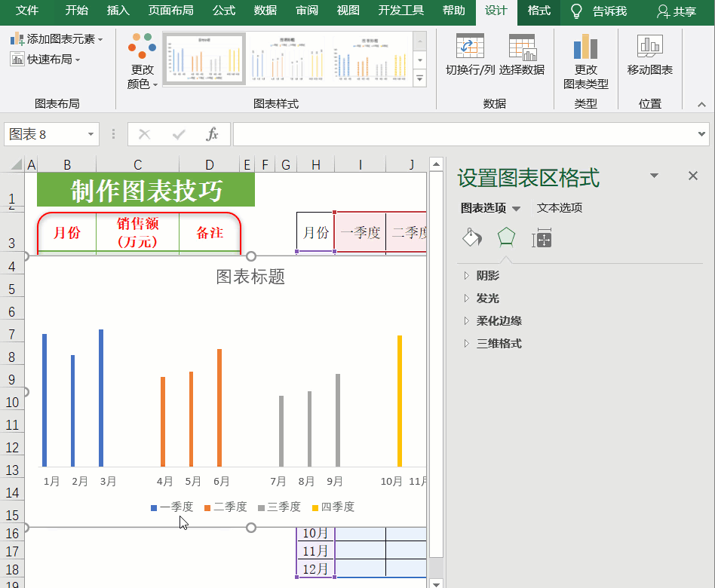The image size is (715, 588).
Task: Click the 共享 (Share) button
Action: (x=677, y=11)
